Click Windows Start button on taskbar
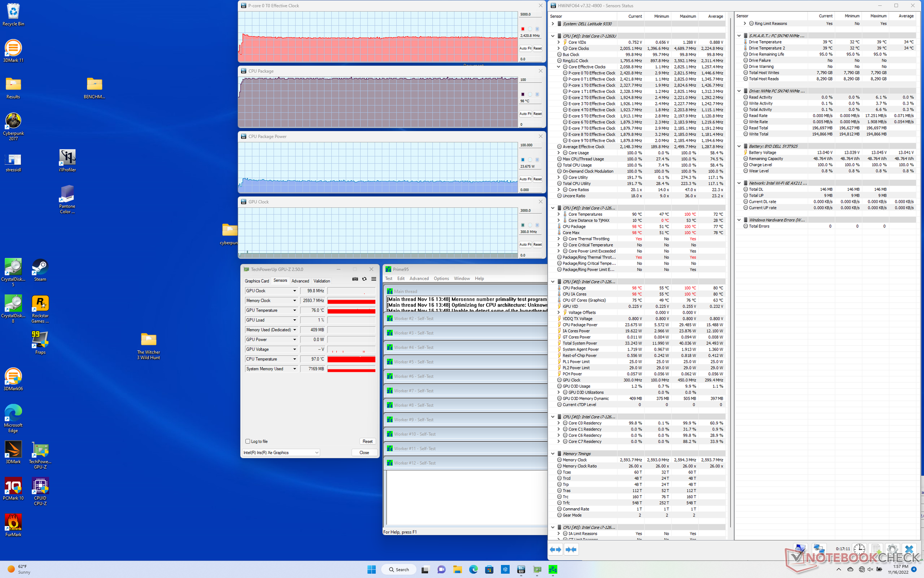Screen dimensions: 924x578 click(372, 569)
